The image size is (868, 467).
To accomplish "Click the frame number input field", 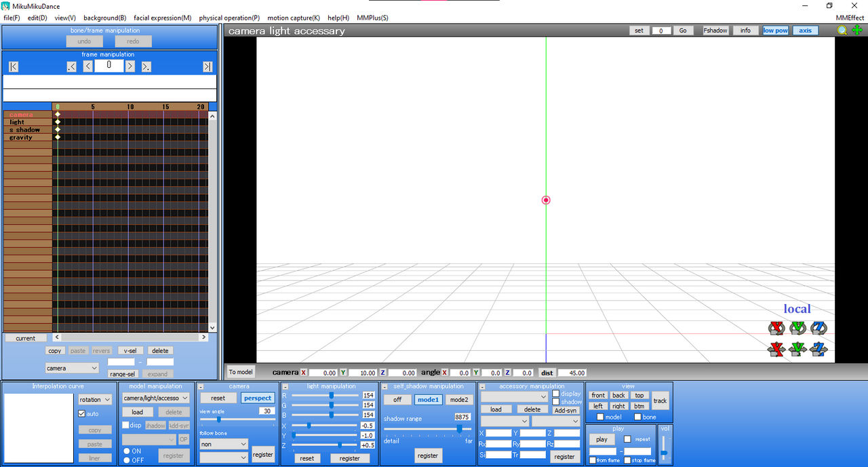I will point(109,66).
